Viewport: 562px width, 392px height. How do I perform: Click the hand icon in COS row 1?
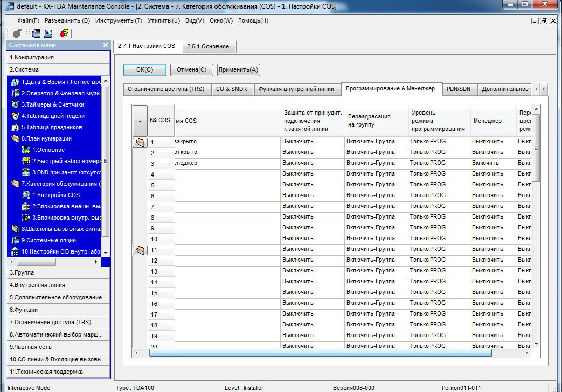coord(140,142)
